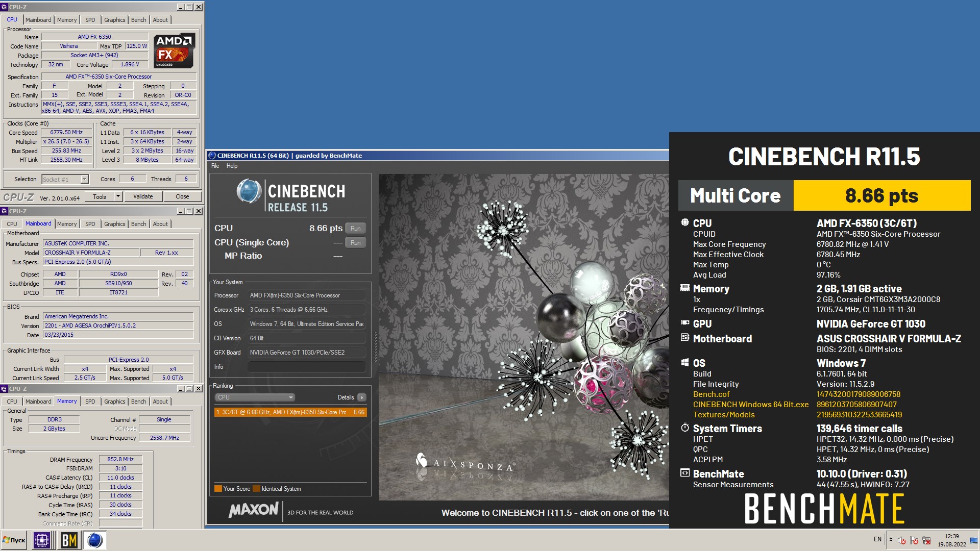Click the CPU chip icon in BenchMate panel
Viewport: 980px width, 551px height.
click(x=685, y=222)
